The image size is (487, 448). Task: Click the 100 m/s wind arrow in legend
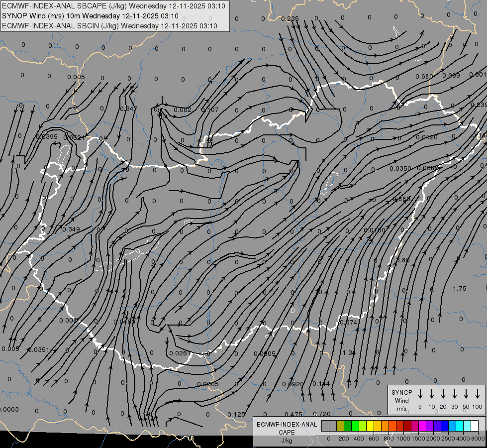tap(478, 394)
